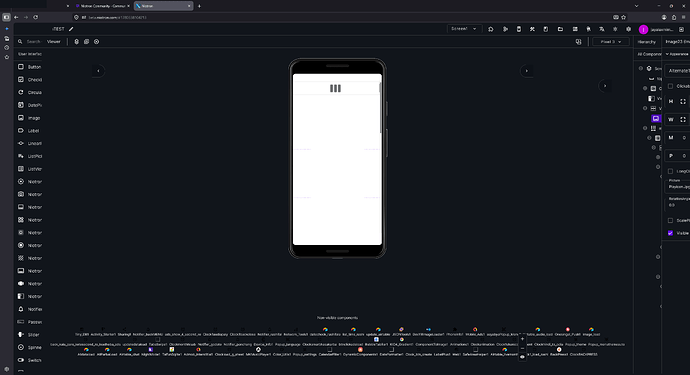Select Linear progress component in palette

tap(29, 143)
